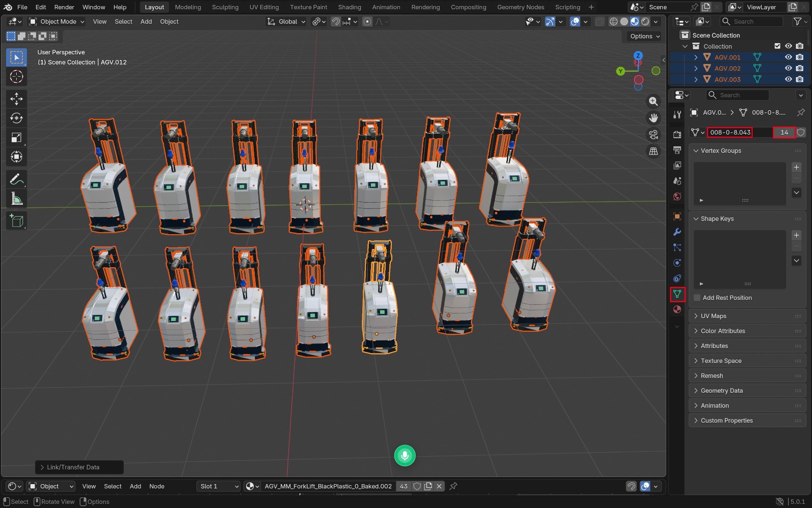
Task: Select the Add Cube tool
Action: click(x=16, y=221)
